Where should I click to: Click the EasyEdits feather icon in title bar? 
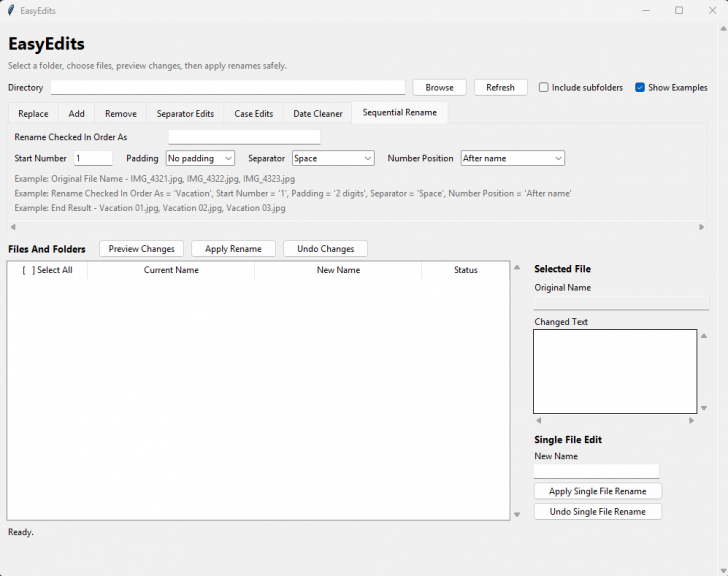pos(11,10)
